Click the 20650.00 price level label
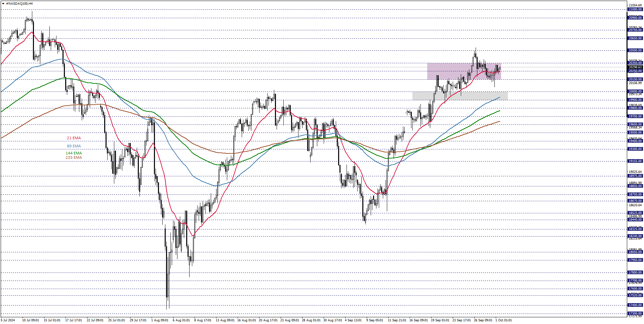The image size is (644, 324). pos(635,38)
